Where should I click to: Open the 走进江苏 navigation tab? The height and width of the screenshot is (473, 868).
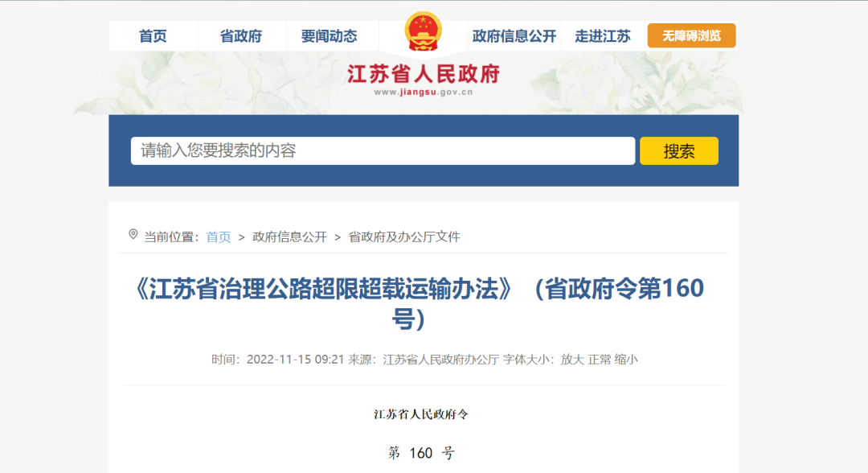[602, 36]
